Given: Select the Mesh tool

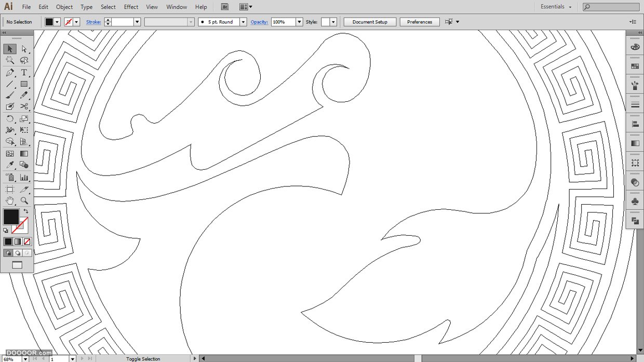Looking at the screenshot, I should (x=10, y=154).
